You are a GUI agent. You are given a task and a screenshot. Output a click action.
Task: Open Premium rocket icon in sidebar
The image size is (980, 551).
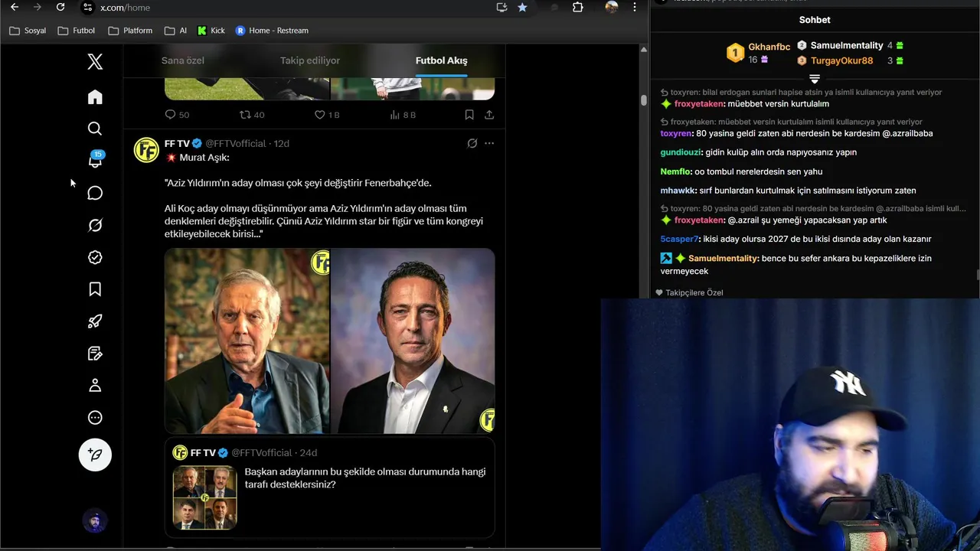pyautogui.click(x=95, y=321)
